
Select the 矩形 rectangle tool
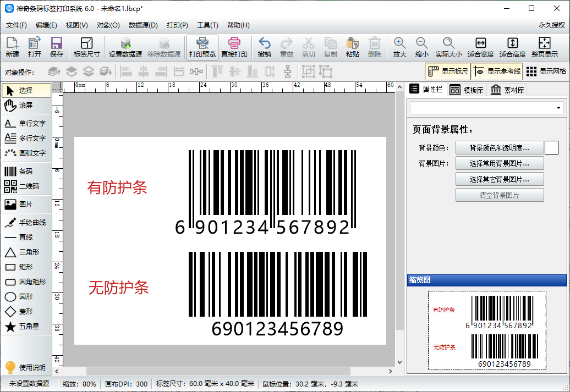click(x=26, y=267)
